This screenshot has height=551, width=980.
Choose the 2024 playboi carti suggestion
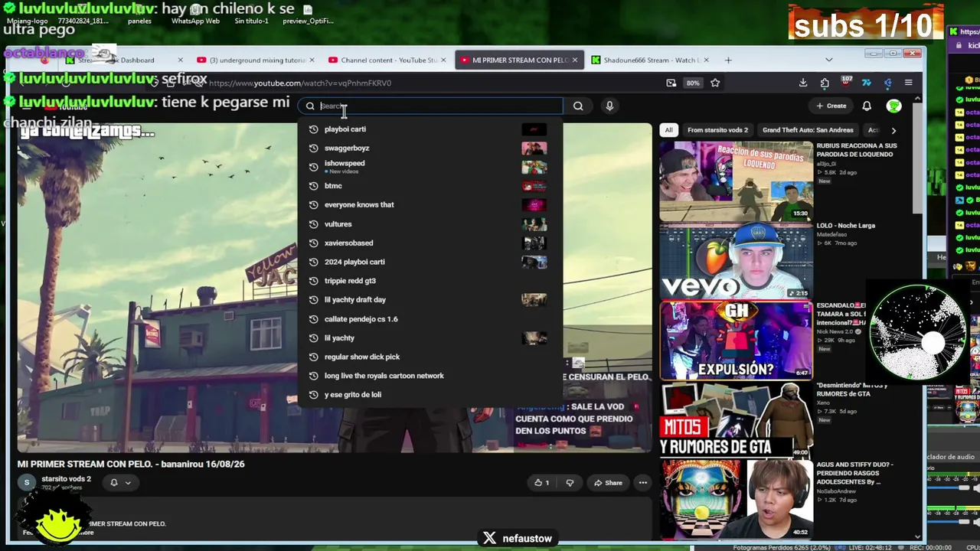tap(430, 262)
